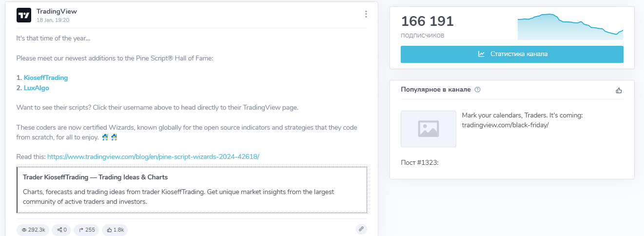Open the LuxAlgo profile link
The width and height of the screenshot is (644, 236).
[37, 88]
